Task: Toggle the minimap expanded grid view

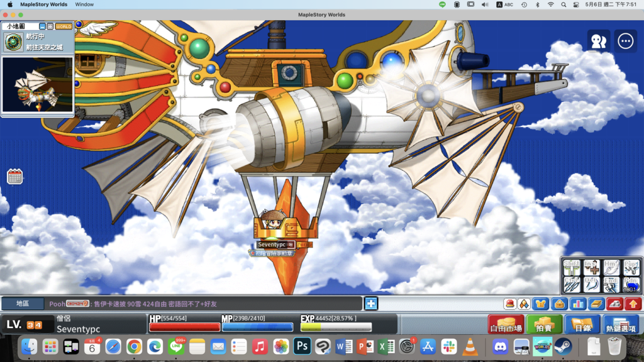Action: [50, 26]
